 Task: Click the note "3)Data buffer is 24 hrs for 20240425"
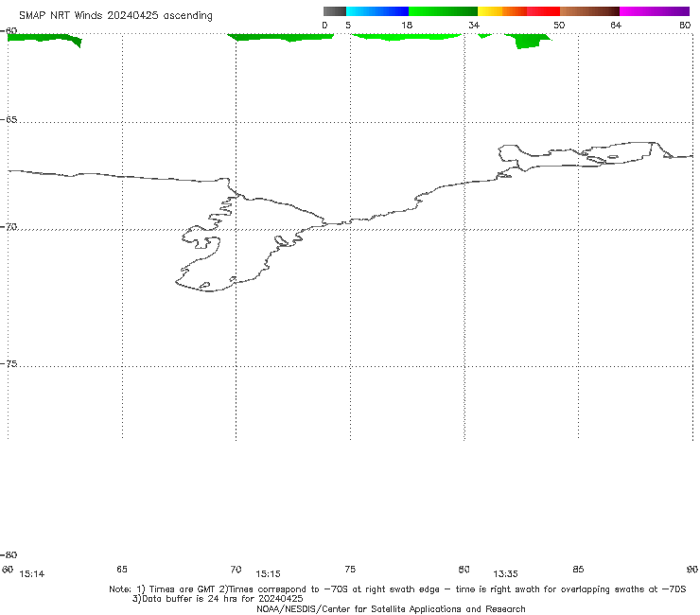(x=218, y=599)
